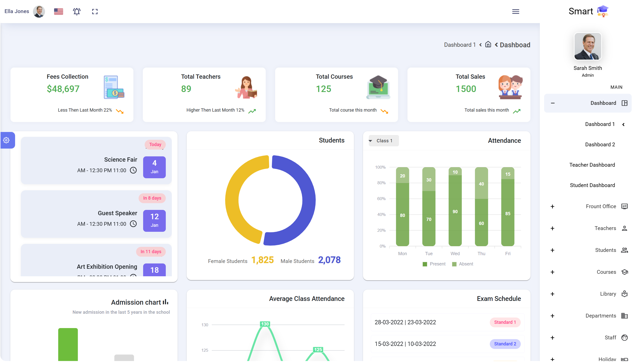Click the clock icon next to Science Fair
Screen dimensions: 644x362
pyautogui.click(x=133, y=170)
